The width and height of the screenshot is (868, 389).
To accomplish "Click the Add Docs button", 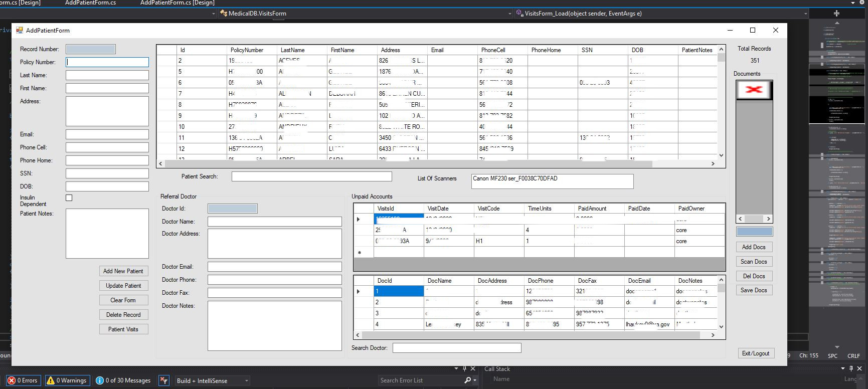I will coord(754,247).
